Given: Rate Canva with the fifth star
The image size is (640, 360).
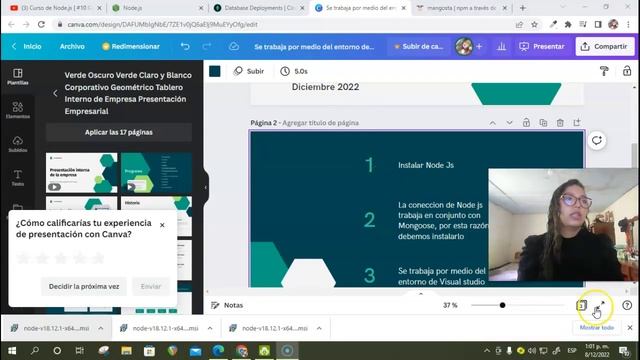Looking at the screenshot, I should pos(98,258).
